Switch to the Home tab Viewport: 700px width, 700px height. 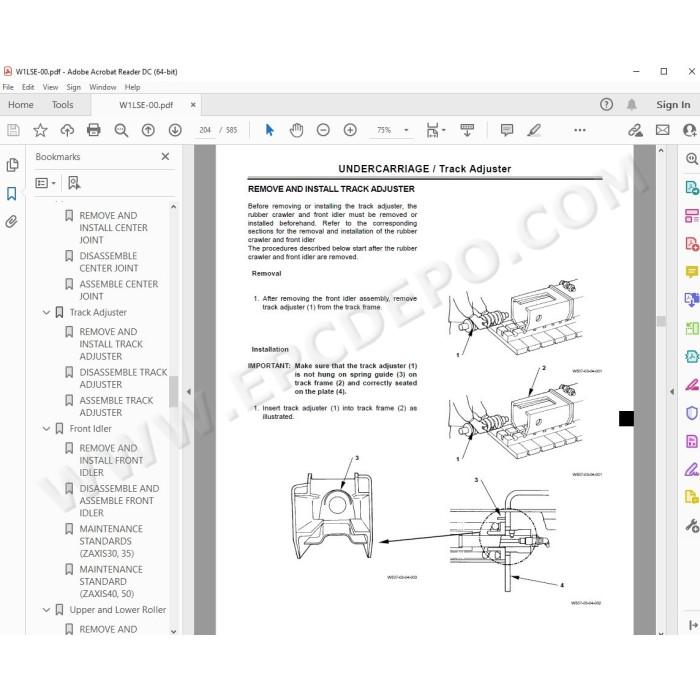pyautogui.click(x=21, y=104)
